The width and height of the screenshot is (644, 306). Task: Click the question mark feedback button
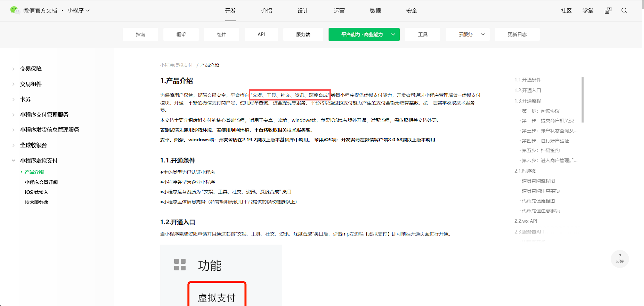click(620, 258)
